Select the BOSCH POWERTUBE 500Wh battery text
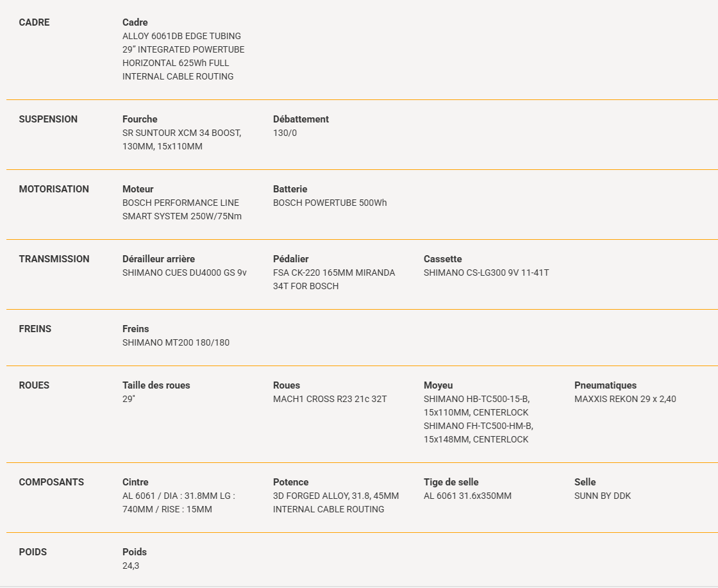The image size is (718, 588). coord(330,203)
